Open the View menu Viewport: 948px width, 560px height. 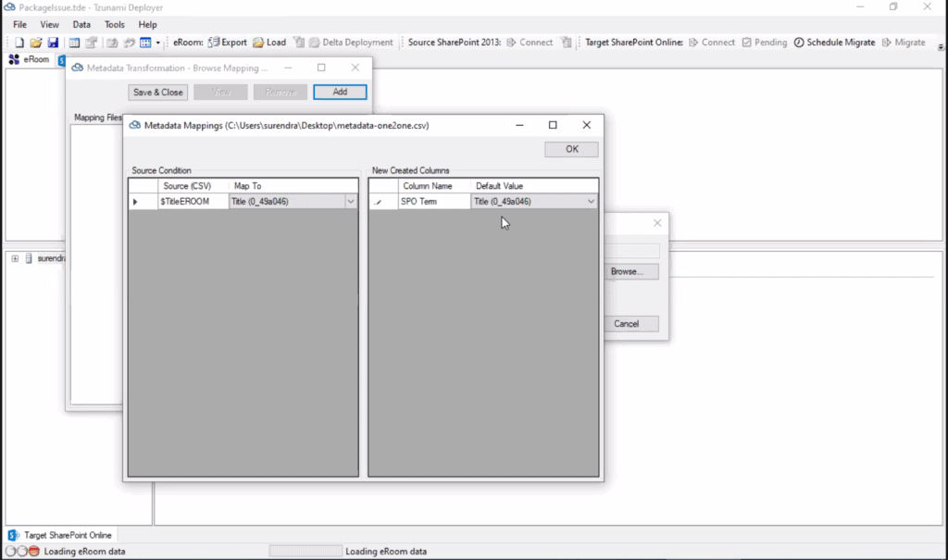click(50, 25)
